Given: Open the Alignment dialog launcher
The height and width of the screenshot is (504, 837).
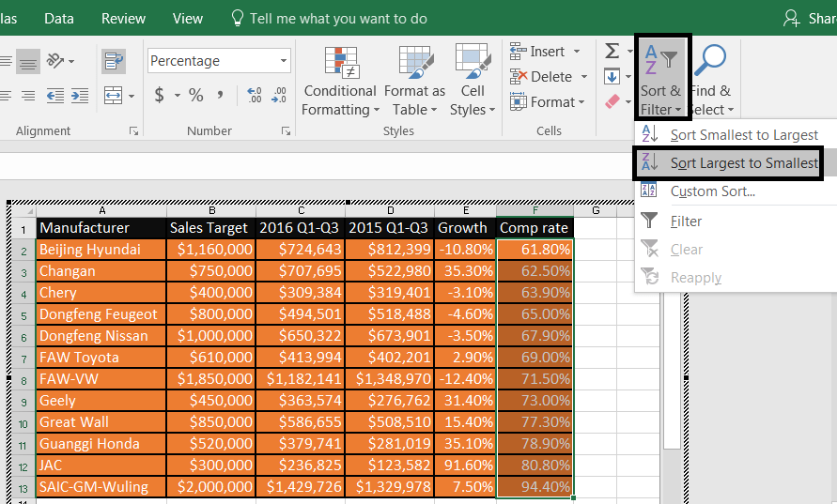Looking at the screenshot, I should point(133,131).
